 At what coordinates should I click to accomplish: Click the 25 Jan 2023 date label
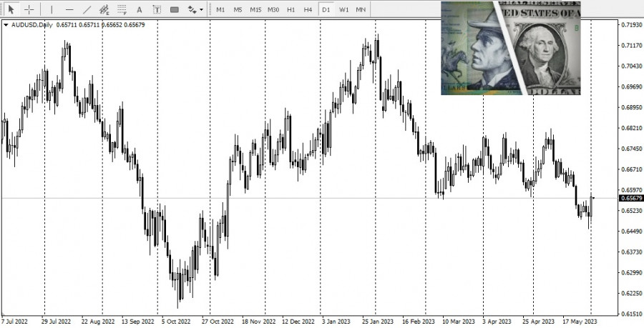coord(377,322)
